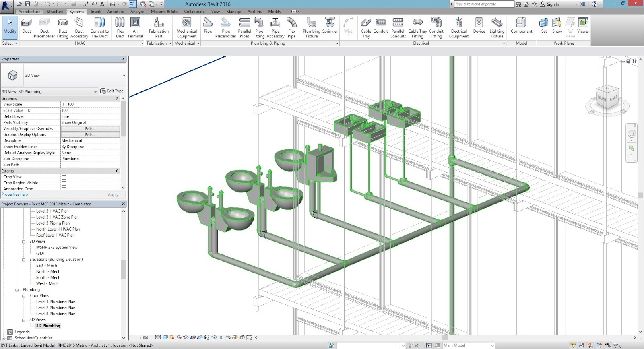The image size is (644, 349).
Task: Click the View Scale value 1 : 100
Action: (90, 104)
